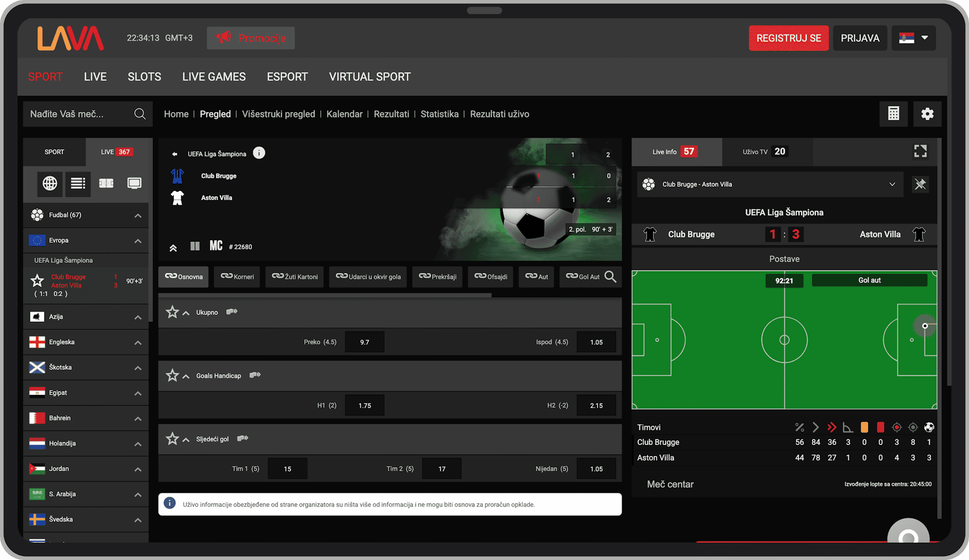Open the Promocije button

click(x=251, y=38)
